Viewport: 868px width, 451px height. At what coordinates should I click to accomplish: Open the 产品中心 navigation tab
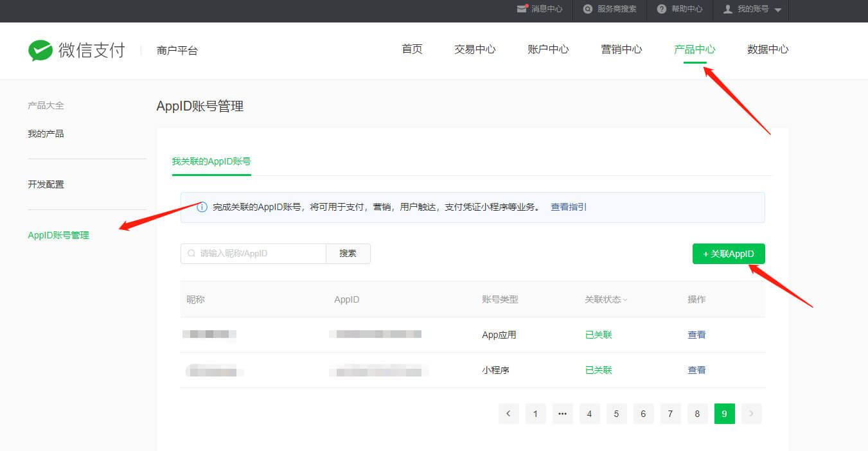point(695,49)
